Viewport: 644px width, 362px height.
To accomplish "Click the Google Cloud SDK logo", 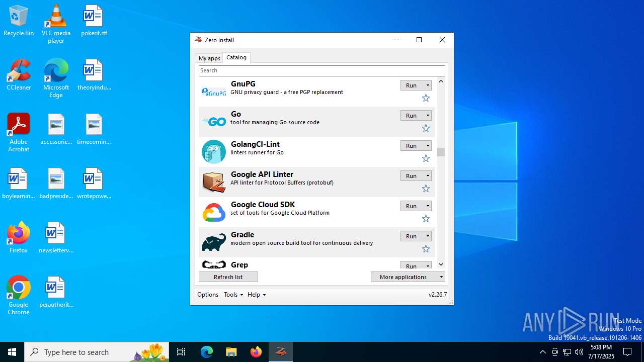I will point(214,212).
